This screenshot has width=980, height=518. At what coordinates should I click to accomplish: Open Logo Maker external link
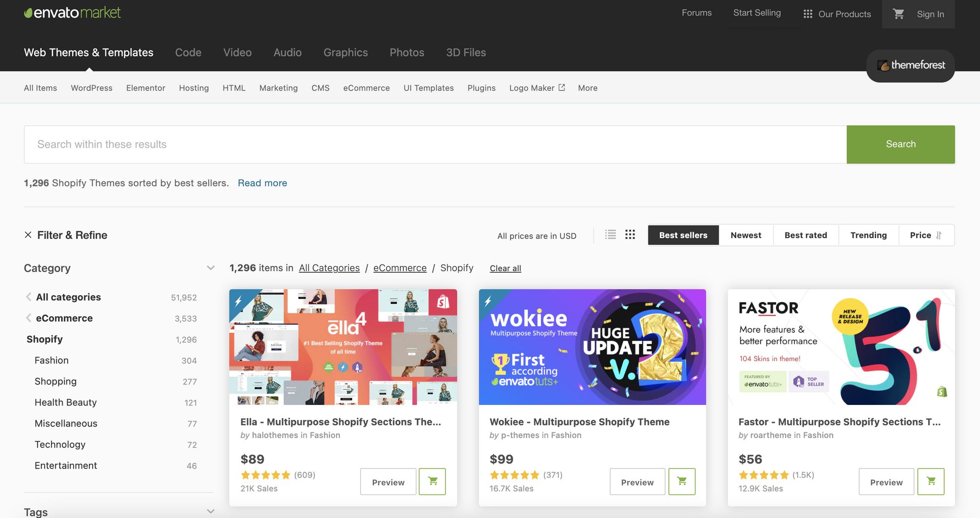(537, 88)
